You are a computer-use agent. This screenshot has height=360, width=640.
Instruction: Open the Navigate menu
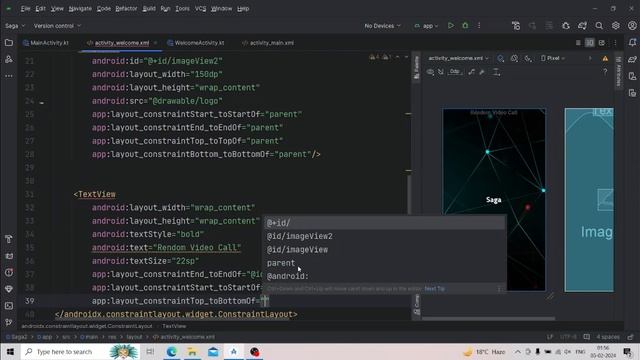(80, 9)
